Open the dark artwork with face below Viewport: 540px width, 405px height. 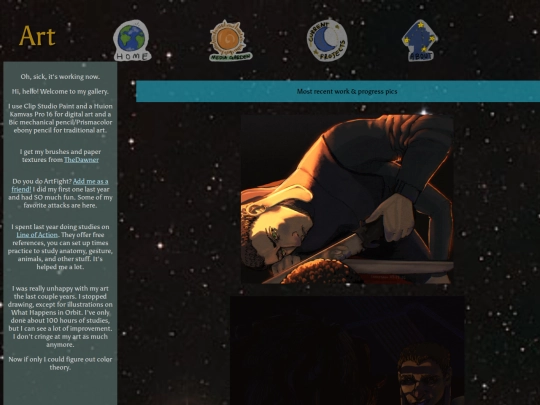347,351
